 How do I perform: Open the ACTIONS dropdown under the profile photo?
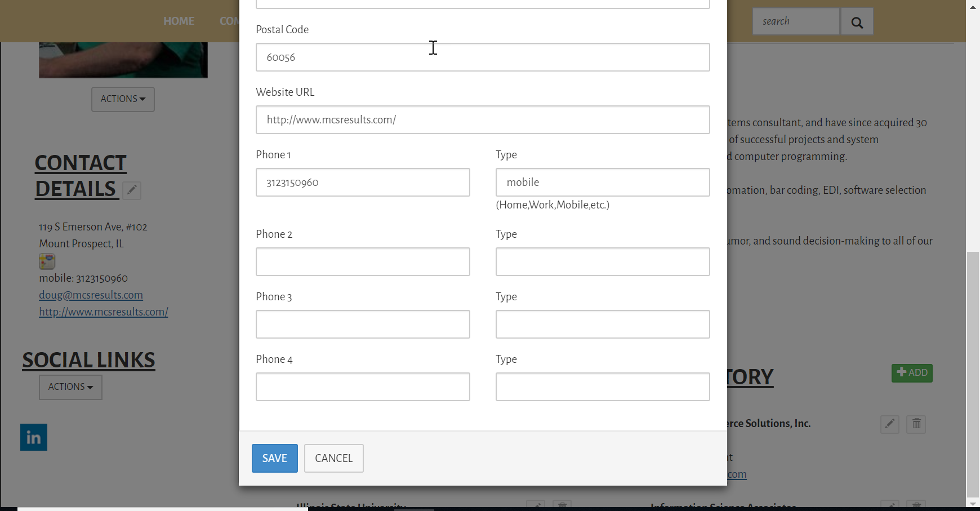(123, 99)
